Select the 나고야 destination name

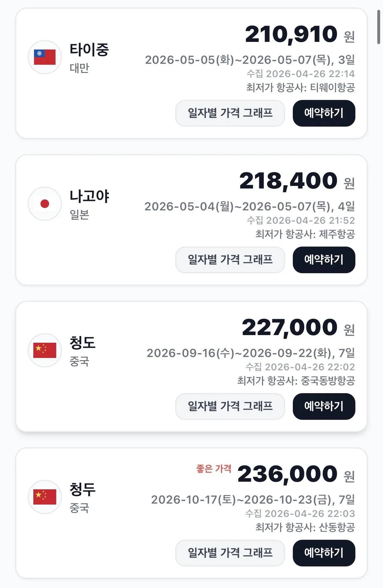click(x=89, y=196)
